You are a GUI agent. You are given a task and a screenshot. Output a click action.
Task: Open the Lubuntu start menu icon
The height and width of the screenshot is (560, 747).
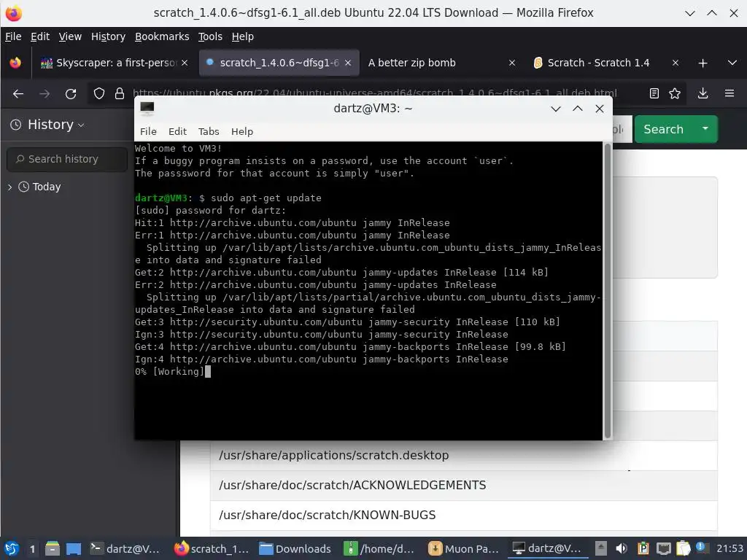12,549
